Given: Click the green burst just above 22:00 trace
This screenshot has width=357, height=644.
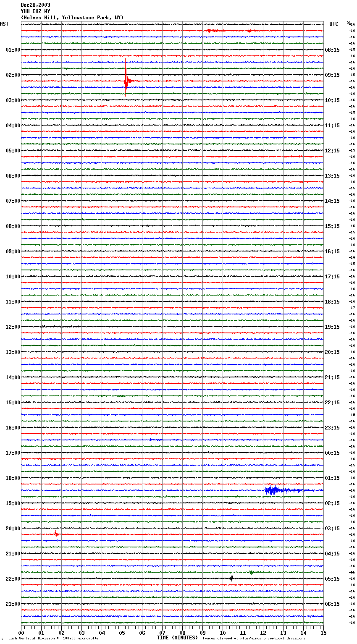Looking at the screenshot, I should point(251,572).
